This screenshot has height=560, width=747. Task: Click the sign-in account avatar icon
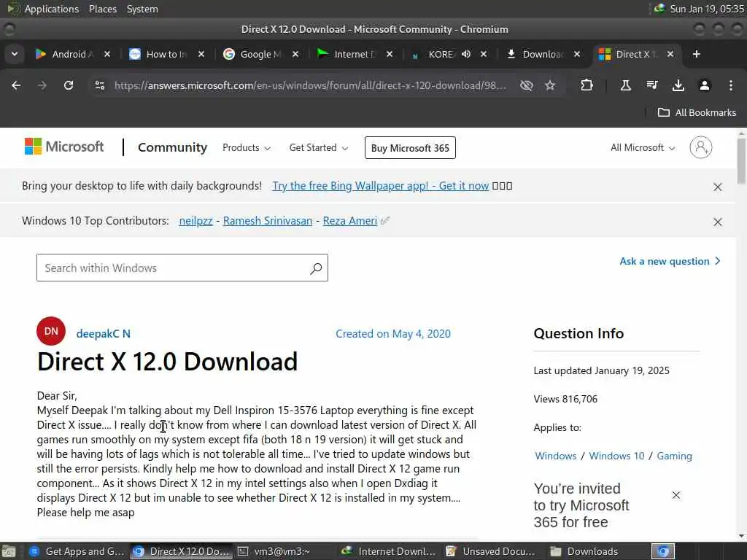(701, 147)
